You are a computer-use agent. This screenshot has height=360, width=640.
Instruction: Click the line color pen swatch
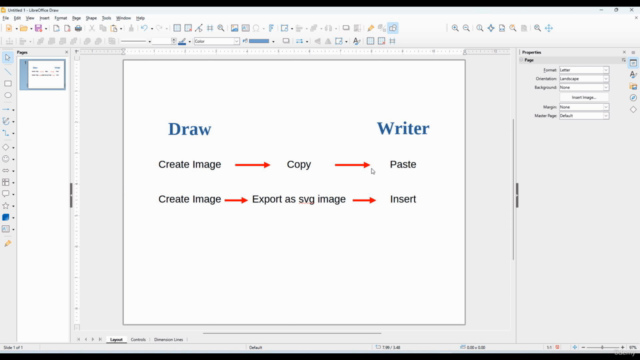tap(182, 41)
